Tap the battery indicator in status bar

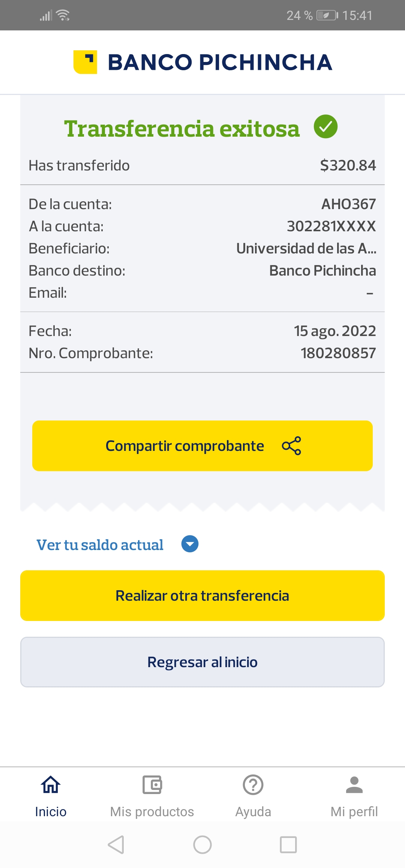[x=327, y=15]
